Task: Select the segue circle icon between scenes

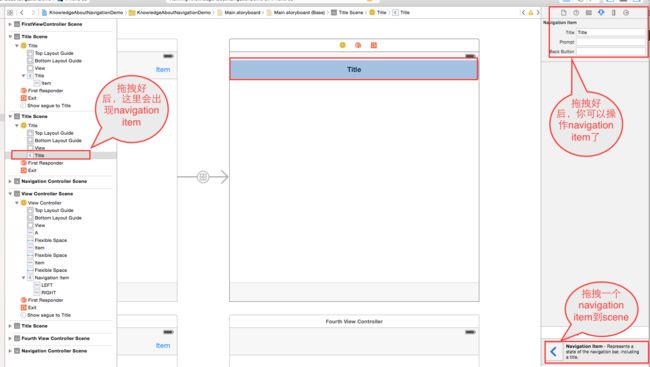Action: pyautogui.click(x=203, y=177)
